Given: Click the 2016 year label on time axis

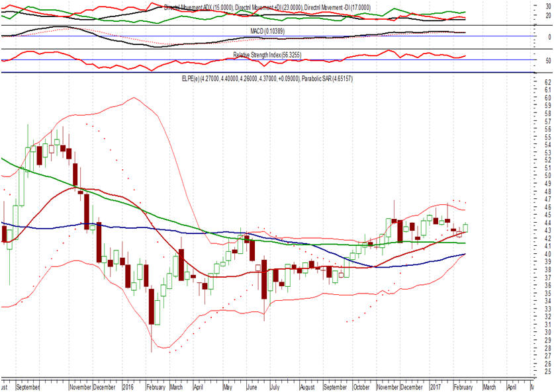Looking at the screenshot, I should [x=128, y=387].
